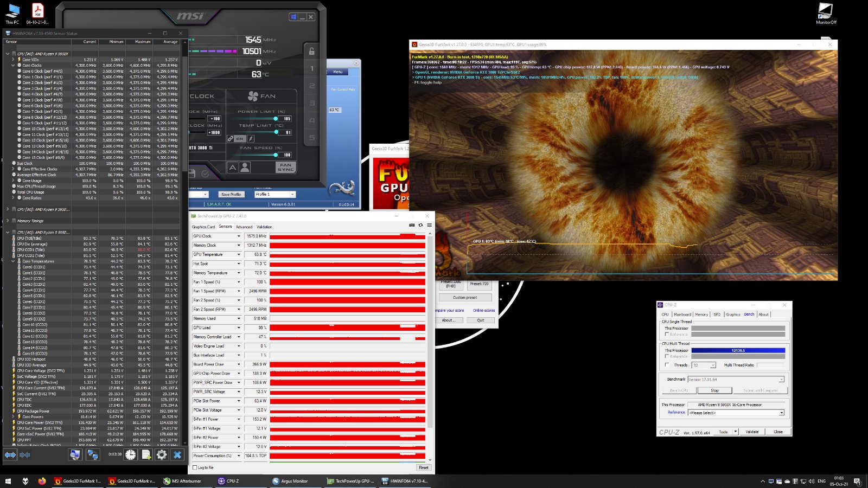This screenshot has height=488, width=868.
Task: Switch to the Graphics Card tab in GPU-Z
Action: (203, 227)
